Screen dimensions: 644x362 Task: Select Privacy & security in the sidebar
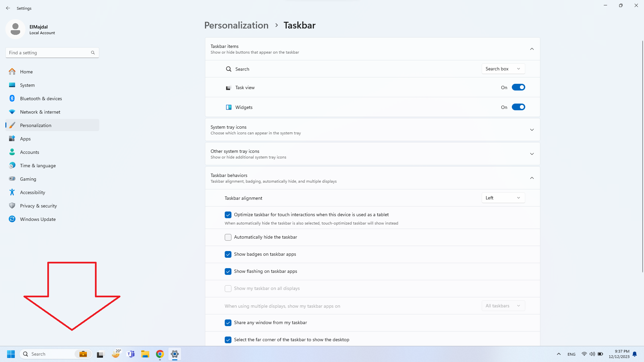click(38, 205)
